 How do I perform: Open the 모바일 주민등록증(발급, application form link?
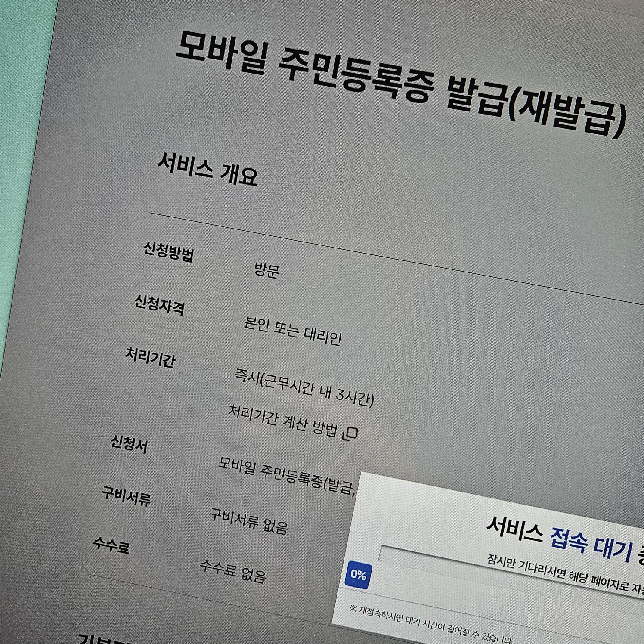(x=287, y=476)
